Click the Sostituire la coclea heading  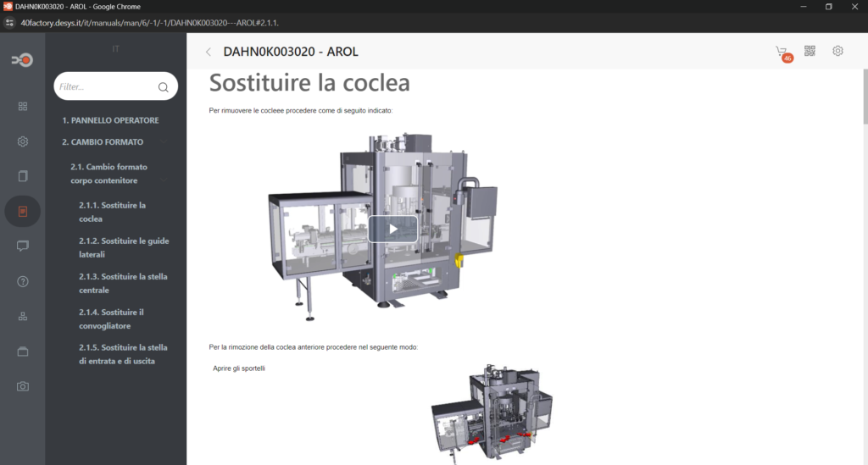coord(309,83)
